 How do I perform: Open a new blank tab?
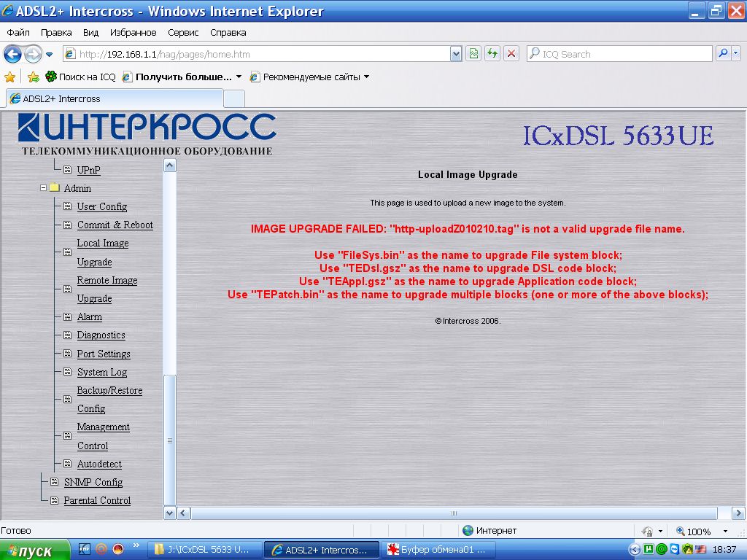point(234,99)
